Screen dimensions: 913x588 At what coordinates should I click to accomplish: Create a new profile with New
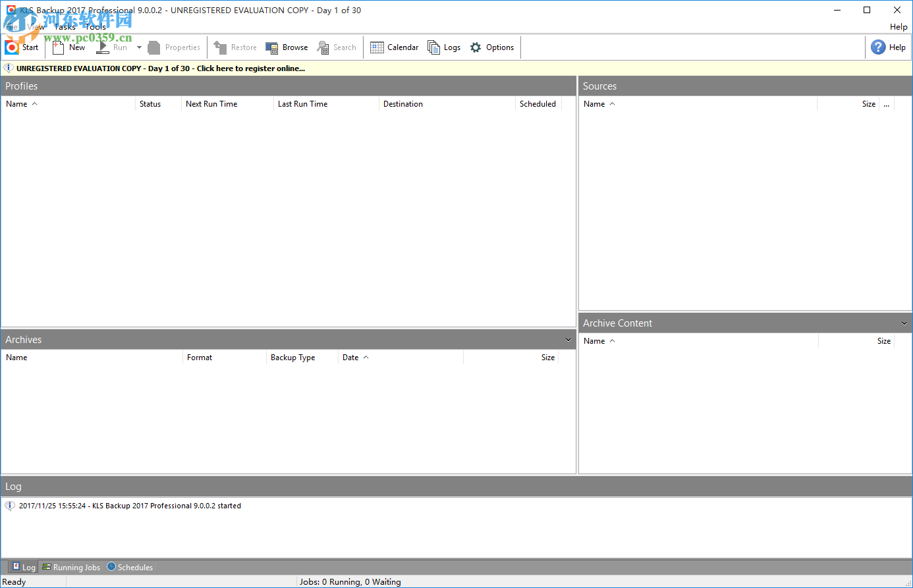pos(69,47)
